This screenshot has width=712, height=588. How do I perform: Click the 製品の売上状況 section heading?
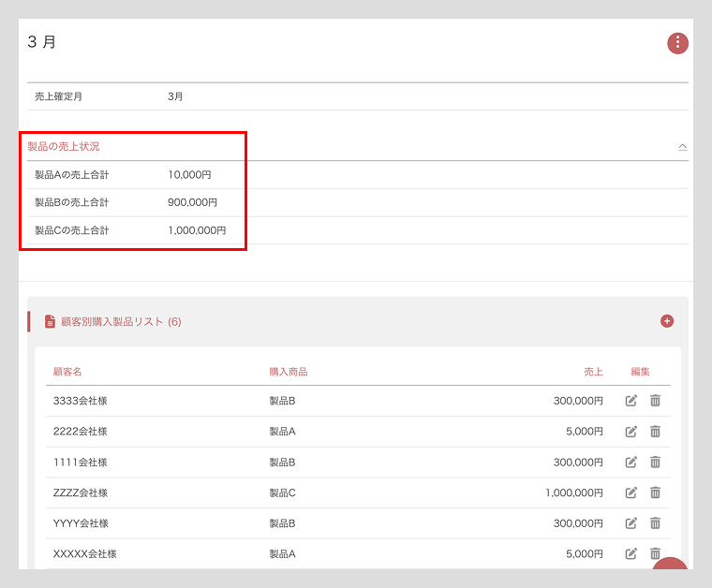pyautogui.click(x=64, y=146)
